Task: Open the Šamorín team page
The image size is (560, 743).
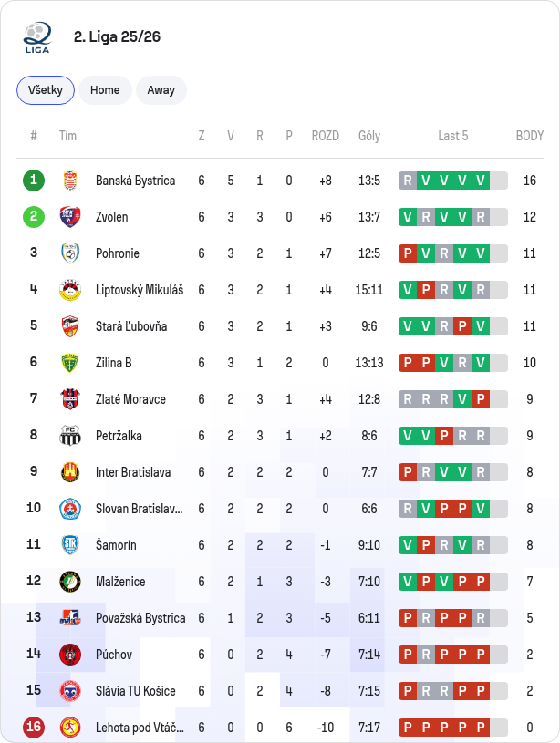Action: [x=116, y=545]
